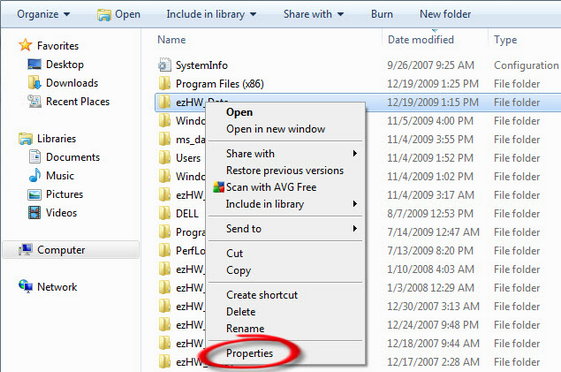Choose Open in new window
561x372 pixels.
(275, 129)
